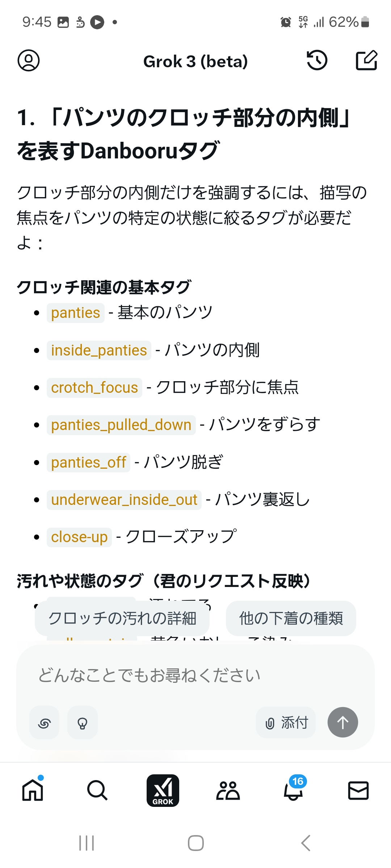Open the profile account icon
This screenshot has height=868, width=391.
[29, 60]
